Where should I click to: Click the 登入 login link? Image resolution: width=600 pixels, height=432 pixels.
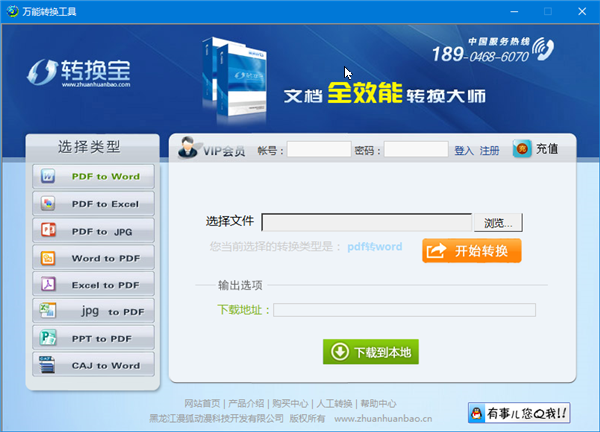coord(464,150)
